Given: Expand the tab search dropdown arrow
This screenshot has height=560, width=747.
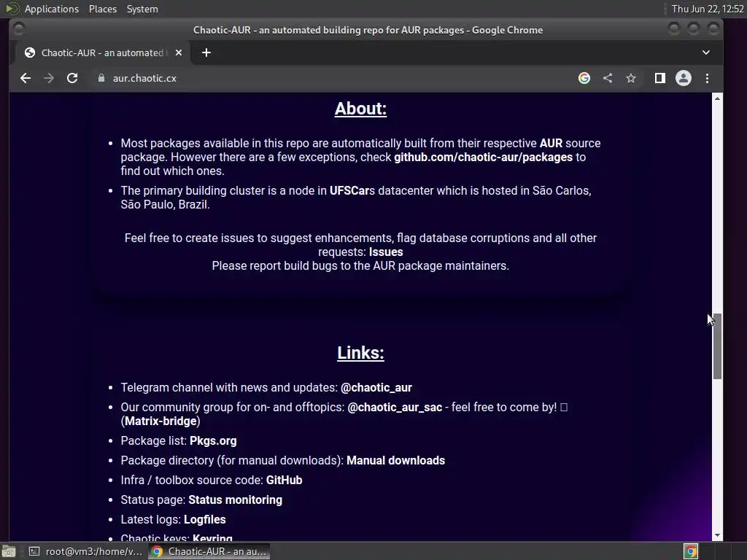Looking at the screenshot, I should point(706,52).
